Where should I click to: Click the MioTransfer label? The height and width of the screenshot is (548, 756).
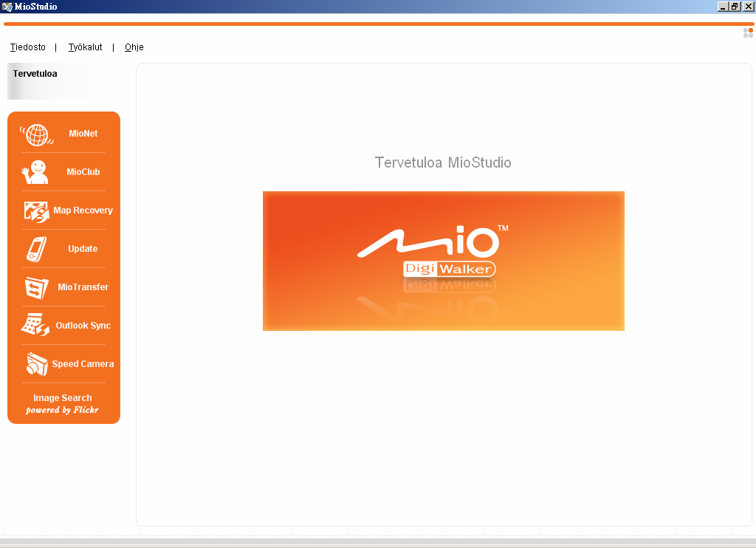(x=83, y=287)
